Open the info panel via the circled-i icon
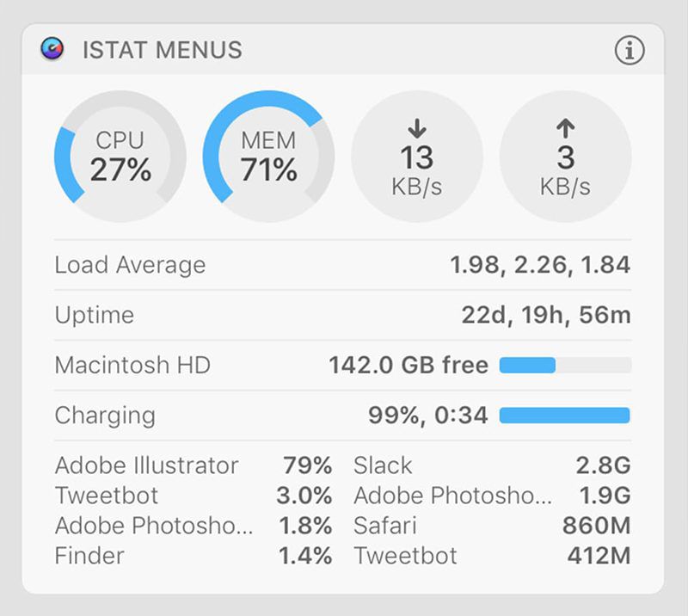Screen dimensions: 688x616 click(x=629, y=50)
